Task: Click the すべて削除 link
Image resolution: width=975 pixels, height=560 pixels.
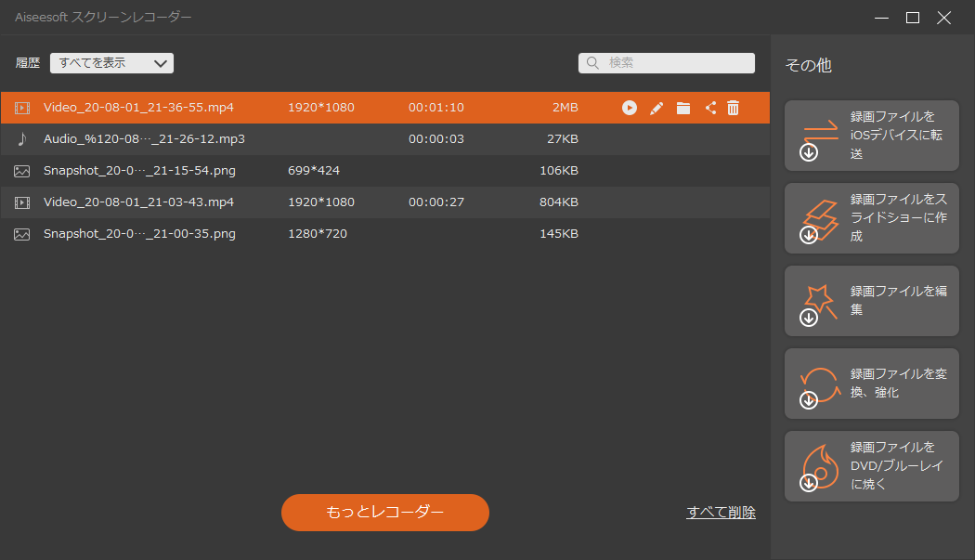Action: pyautogui.click(x=721, y=513)
